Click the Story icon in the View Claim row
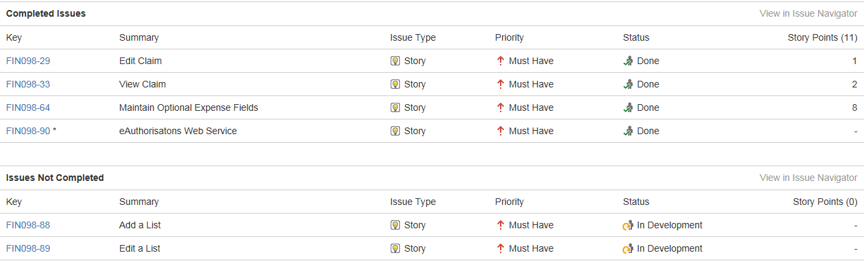Image resolution: width=868 pixels, height=261 pixels. (x=395, y=84)
